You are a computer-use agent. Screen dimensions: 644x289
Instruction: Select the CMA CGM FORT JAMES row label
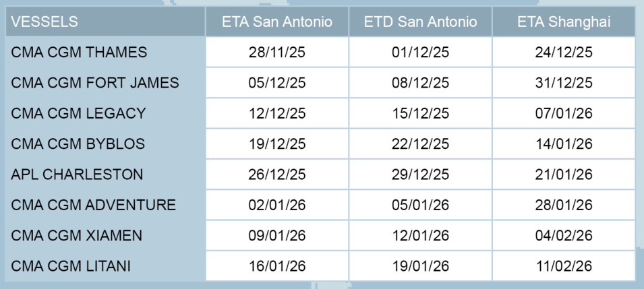tap(95, 83)
